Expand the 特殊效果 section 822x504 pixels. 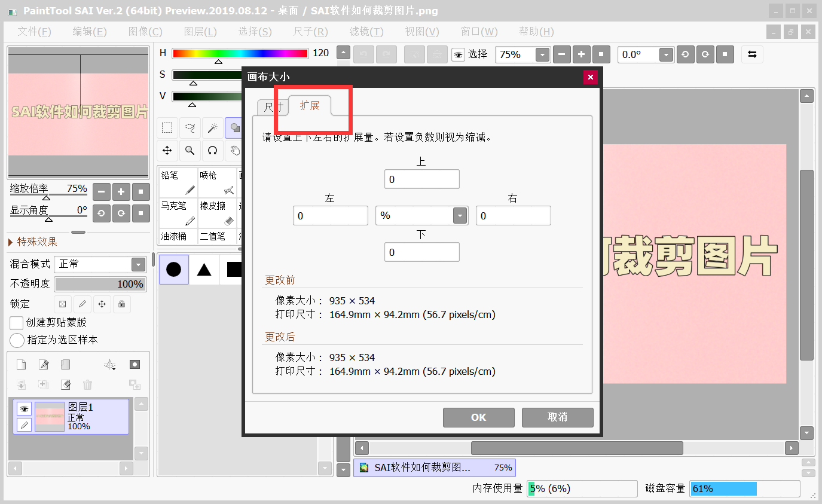pos(33,242)
